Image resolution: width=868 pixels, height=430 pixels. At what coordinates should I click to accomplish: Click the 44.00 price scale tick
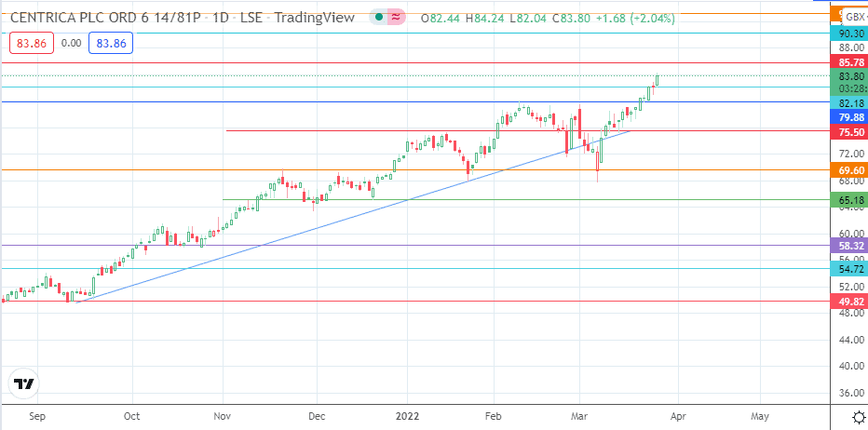click(x=851, y=340)
